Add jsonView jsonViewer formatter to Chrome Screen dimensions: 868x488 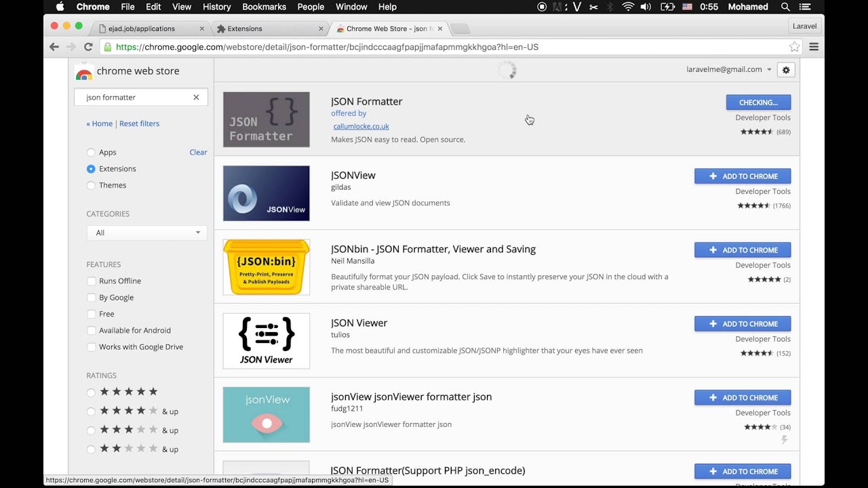pos(743,398)
